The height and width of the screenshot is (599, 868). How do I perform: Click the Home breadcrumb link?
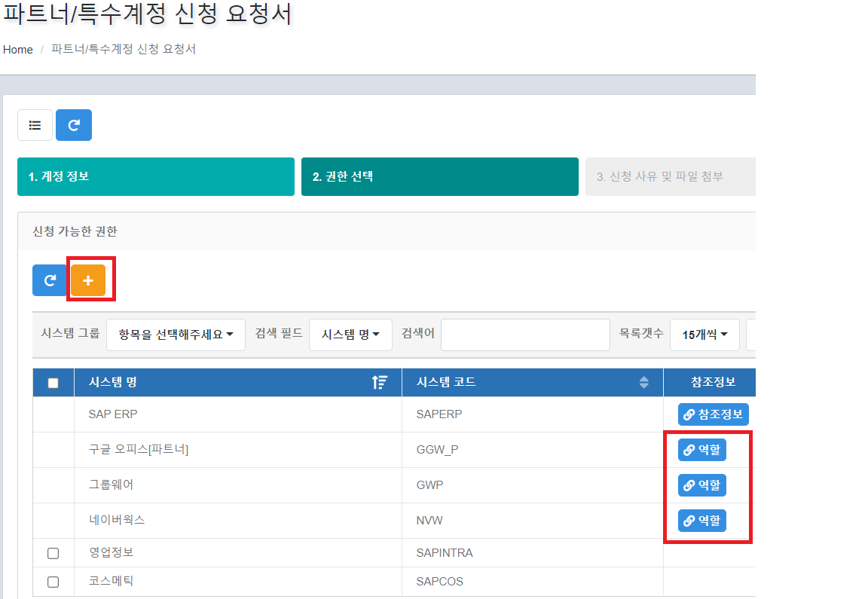[18, 49]
